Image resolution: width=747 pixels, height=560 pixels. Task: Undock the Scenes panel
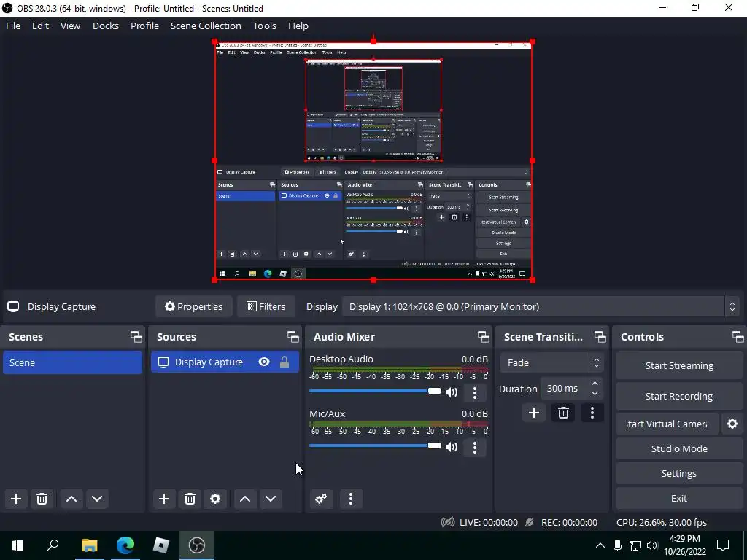point(136,337)
